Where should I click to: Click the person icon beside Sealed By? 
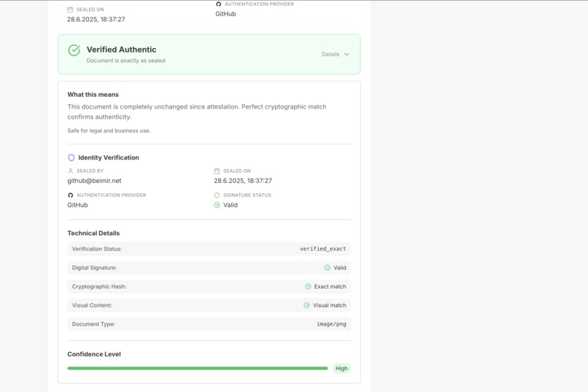point(71,170)
